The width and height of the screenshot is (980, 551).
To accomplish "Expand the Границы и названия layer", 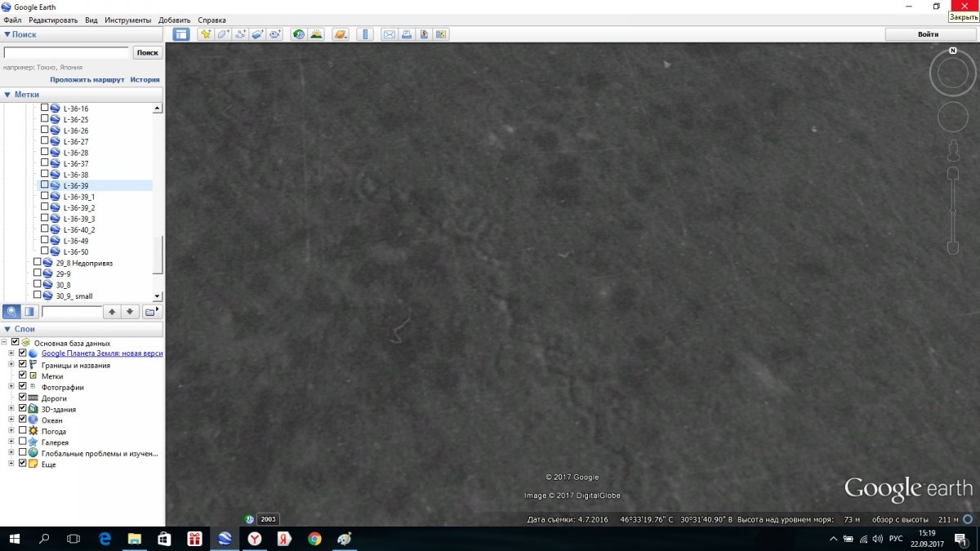I will tap(11, 365).
